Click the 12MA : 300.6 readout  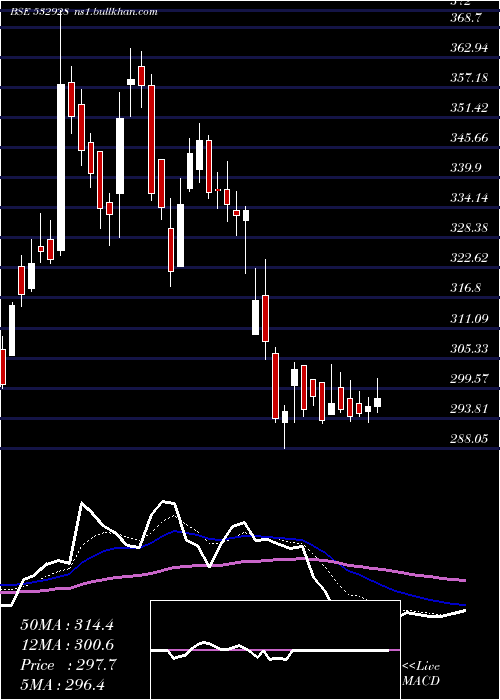tap(67, 645)
